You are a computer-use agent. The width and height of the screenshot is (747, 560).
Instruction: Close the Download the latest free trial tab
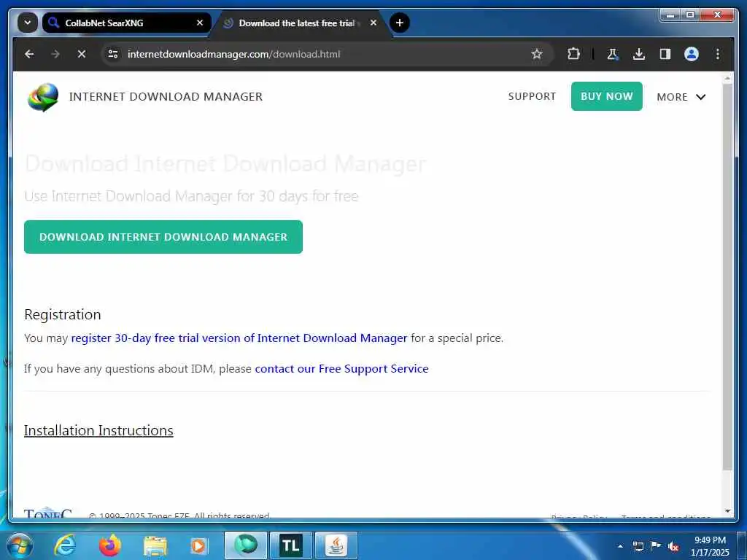coord(373,23)
